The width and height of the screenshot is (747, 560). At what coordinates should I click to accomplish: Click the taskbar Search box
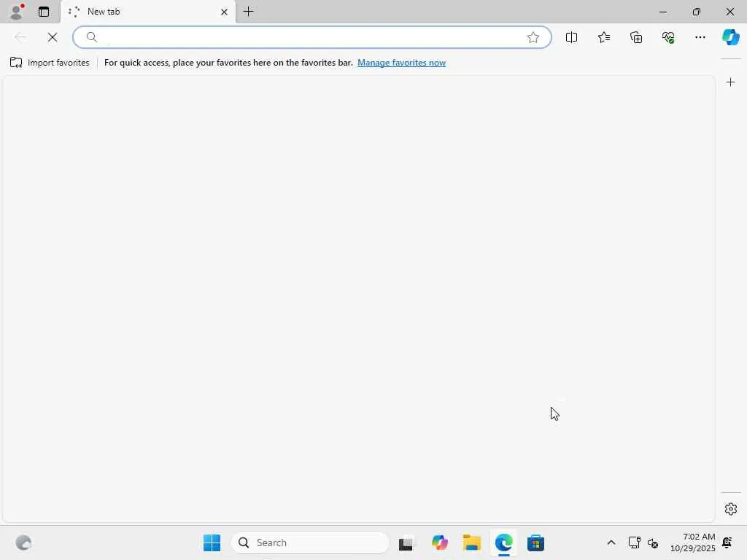click(310, 542)
